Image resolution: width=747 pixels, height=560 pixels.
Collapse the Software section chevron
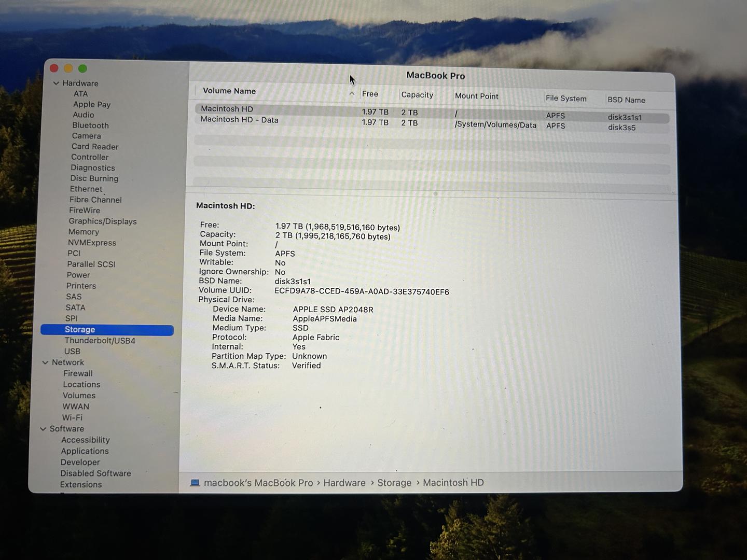pyautogui.click(x=43, y=429)
